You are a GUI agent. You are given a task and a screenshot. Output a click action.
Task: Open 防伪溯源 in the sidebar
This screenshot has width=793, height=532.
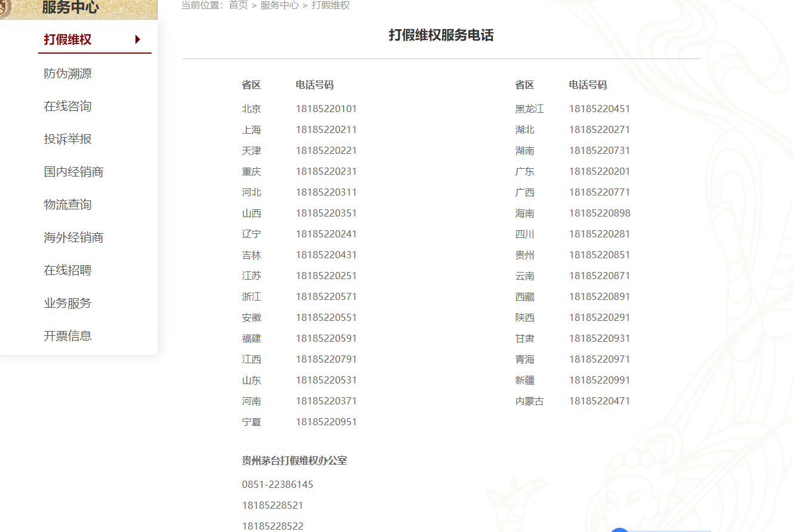coord(67,73)
